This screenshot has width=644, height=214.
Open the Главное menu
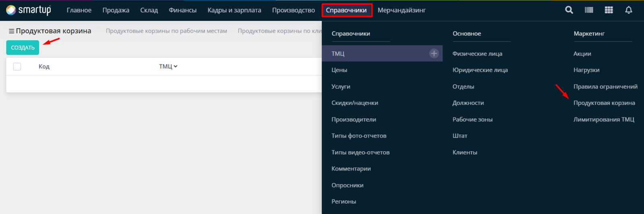pyautogui.click(x=79, y=10)
